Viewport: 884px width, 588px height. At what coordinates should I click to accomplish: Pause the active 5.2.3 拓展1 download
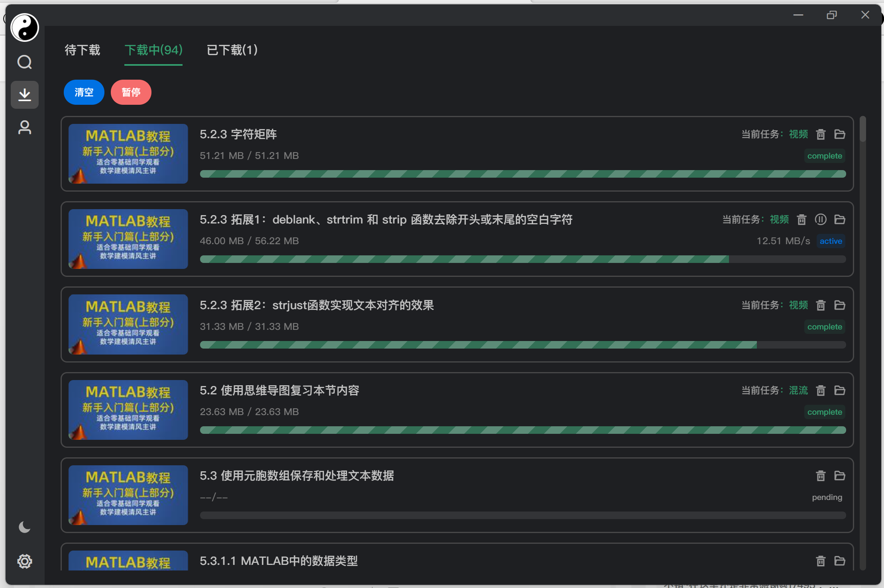821,220
